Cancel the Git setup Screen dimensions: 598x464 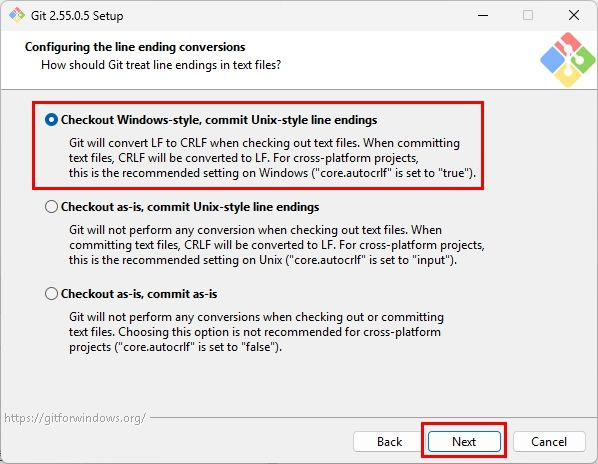[x=549, y=442]
